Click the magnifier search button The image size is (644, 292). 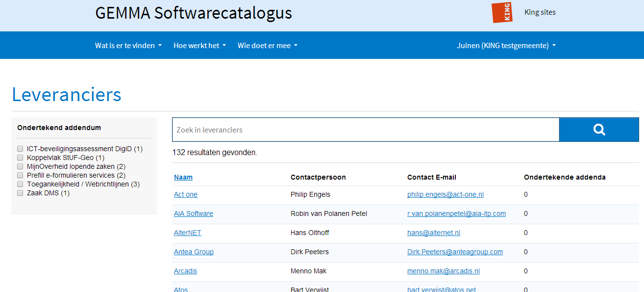pyautogui.click(x=599, y=130)
